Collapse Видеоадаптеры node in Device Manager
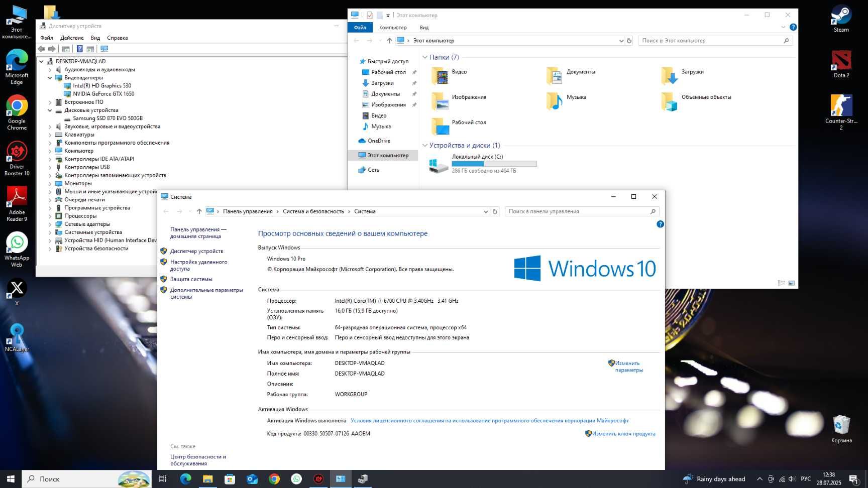Image resolution: width=868 pixels, height=488 pixels. pos(50,78)
